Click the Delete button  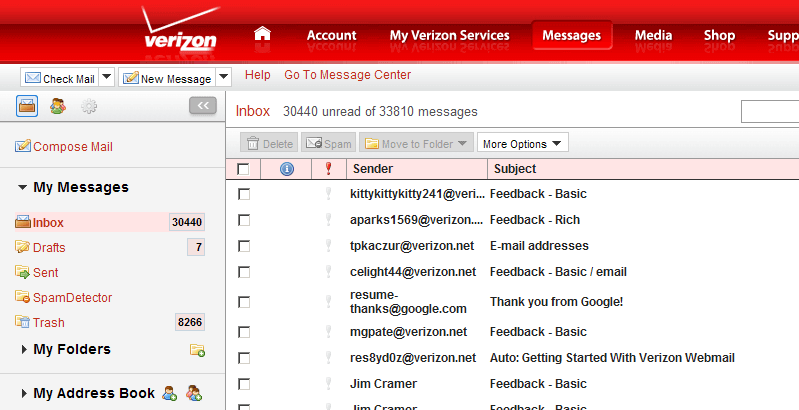coord(269,144)
